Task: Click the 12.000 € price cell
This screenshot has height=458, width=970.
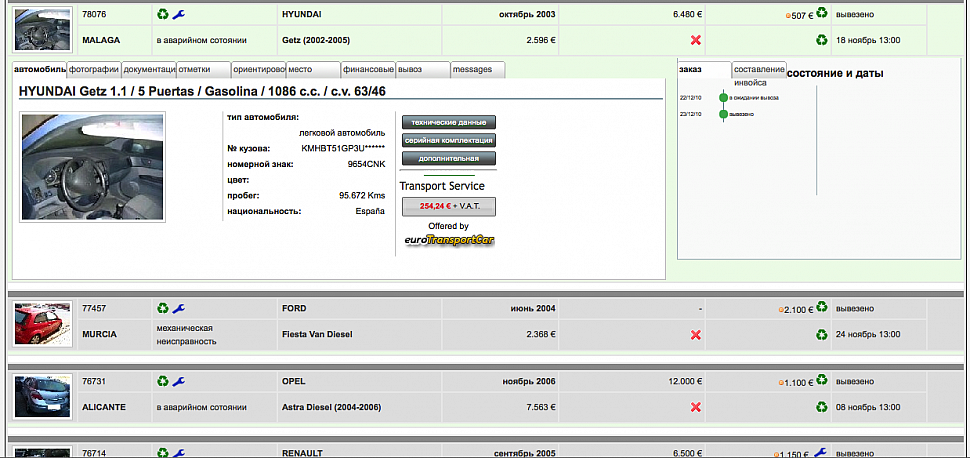Action: (632, 381)
